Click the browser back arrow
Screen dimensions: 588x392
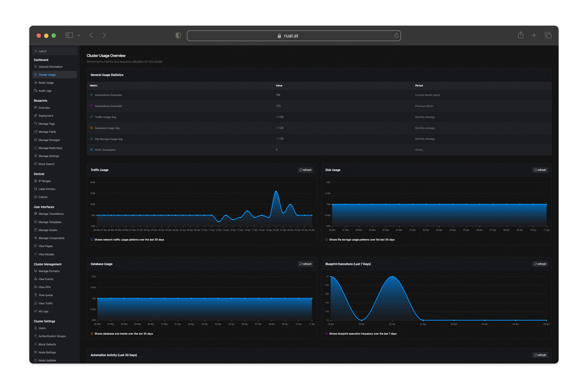point(91,36)
